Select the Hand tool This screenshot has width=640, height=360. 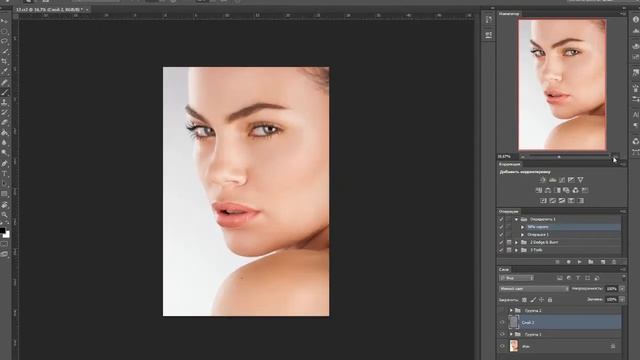4,204
